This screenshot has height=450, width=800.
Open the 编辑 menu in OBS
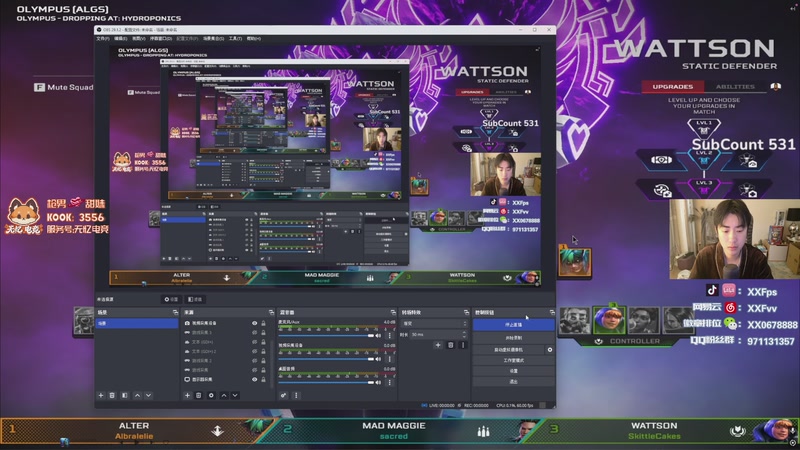pos(120,39)
